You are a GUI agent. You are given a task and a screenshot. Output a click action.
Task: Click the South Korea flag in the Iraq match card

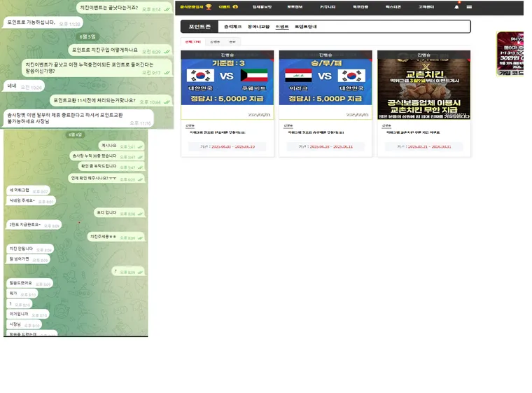click(351, 76)
